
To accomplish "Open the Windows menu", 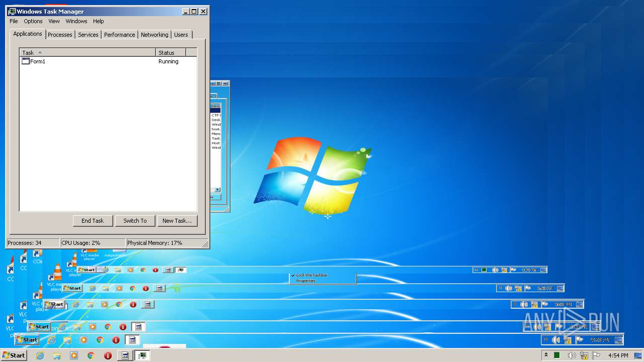I will click(x=76, y=21).
